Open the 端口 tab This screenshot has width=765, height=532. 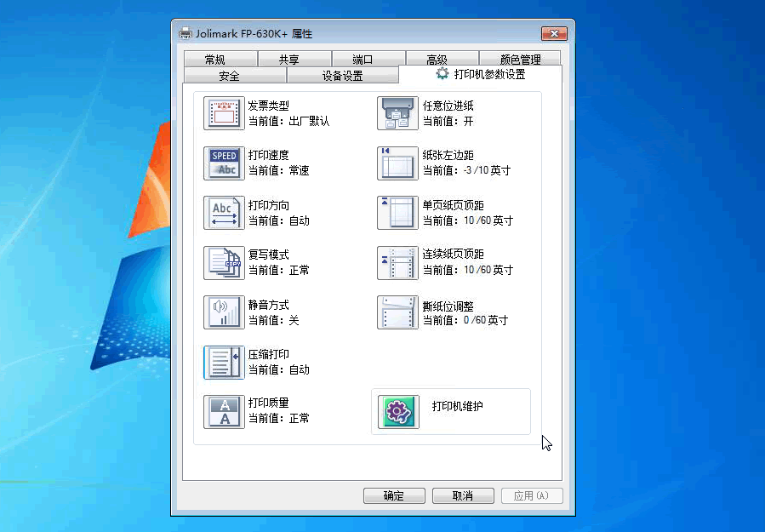368,59
